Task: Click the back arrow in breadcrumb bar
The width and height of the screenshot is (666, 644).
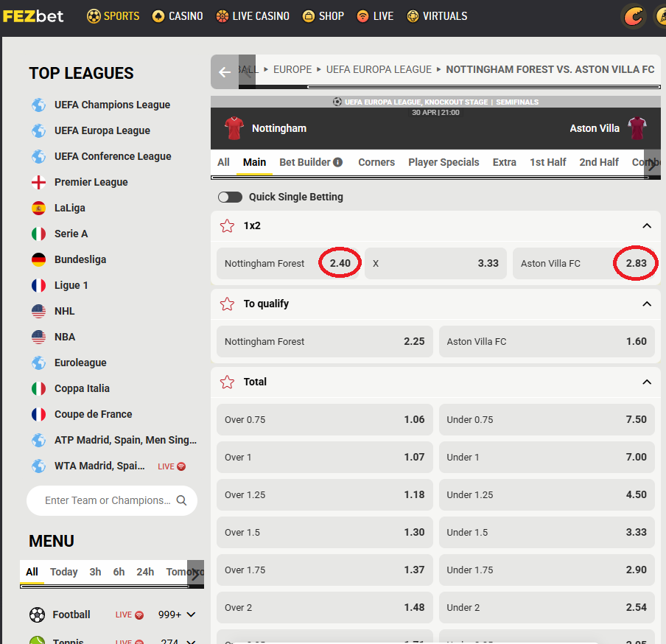Action: (x=225, y=72)
